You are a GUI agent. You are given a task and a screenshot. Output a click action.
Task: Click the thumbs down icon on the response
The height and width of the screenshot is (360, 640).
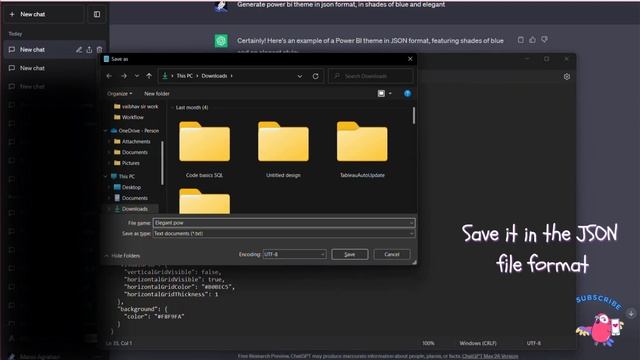pos(544,40)
